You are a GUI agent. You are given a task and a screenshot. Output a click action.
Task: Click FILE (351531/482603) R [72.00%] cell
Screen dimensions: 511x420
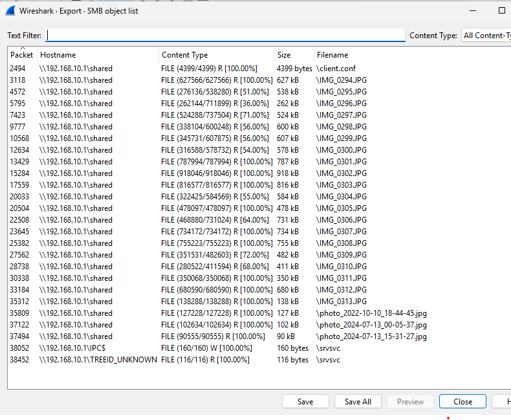215,255
